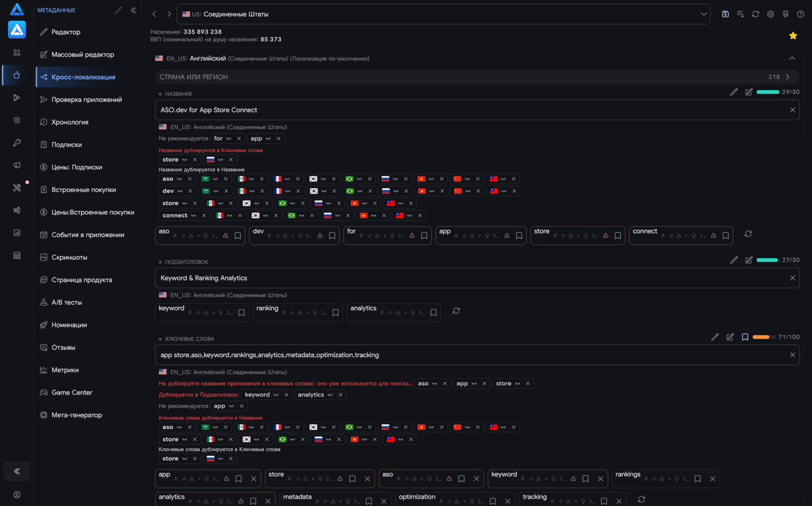The height and width of the screenshot is (506, 812).
Task: Click the VS Code icon in the left rail
Action: 17,210
